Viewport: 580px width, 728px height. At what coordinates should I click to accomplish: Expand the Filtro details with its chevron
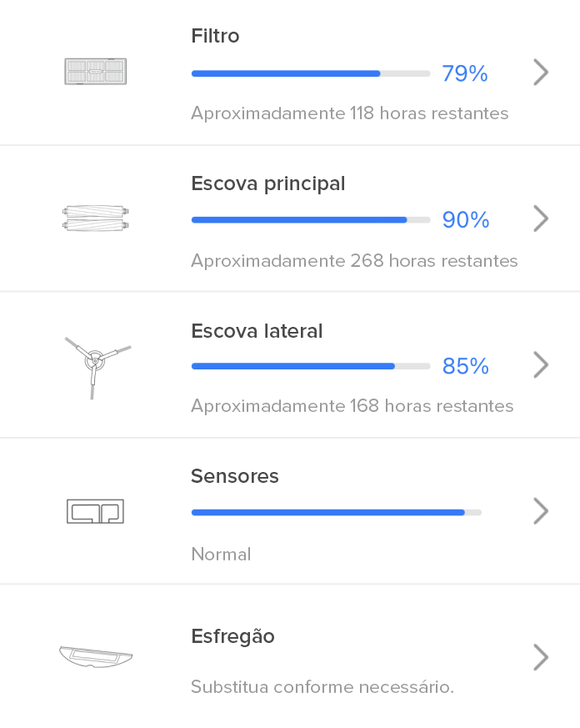[x=540, y=72]
